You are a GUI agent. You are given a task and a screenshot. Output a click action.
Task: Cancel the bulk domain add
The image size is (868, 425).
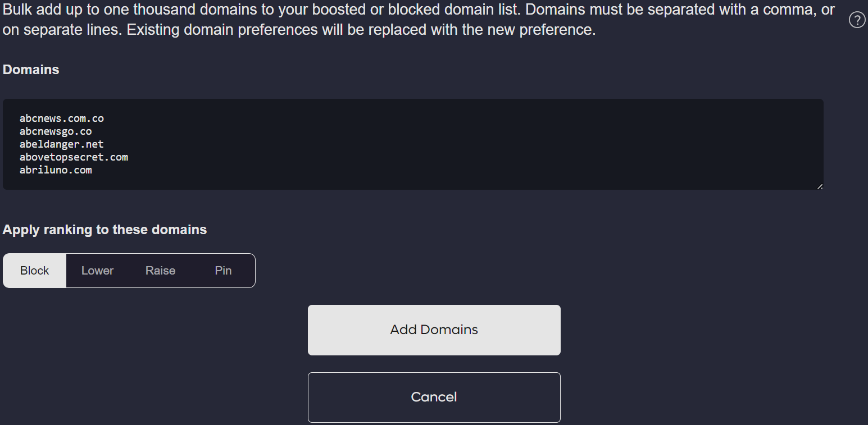pyautogui.click(x=434, y=397)
